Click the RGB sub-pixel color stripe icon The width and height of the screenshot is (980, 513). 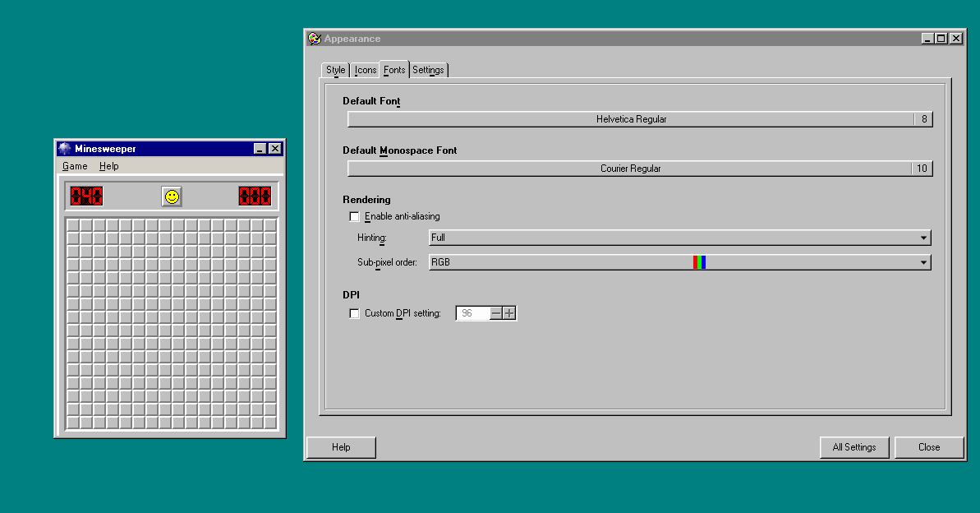(x=699, y=262)
